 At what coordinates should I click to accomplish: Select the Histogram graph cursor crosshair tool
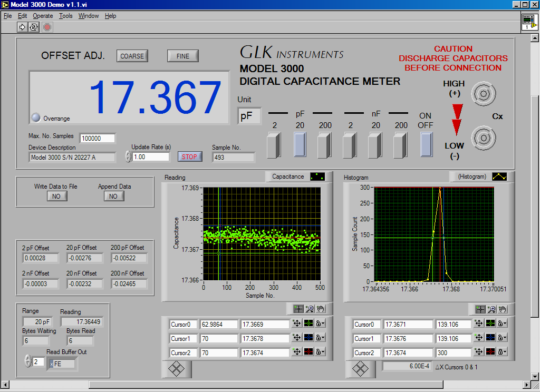click(480, 309)
